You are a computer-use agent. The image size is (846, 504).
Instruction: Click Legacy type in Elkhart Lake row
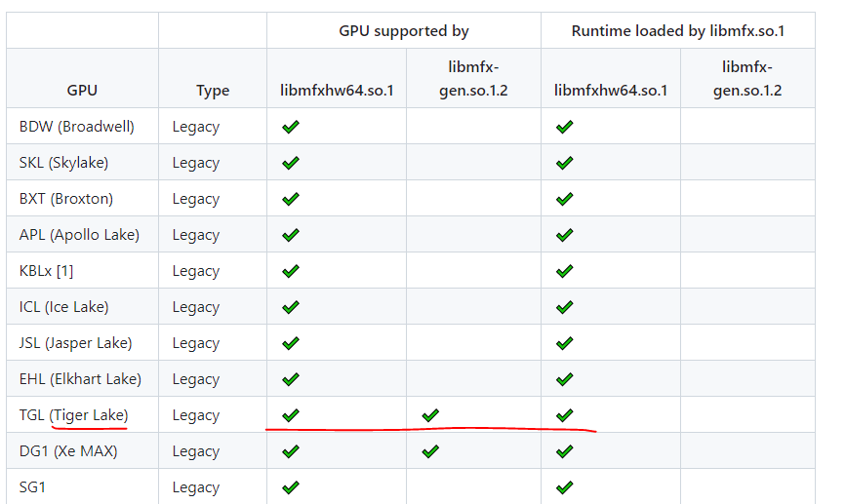tap(196, 380)
